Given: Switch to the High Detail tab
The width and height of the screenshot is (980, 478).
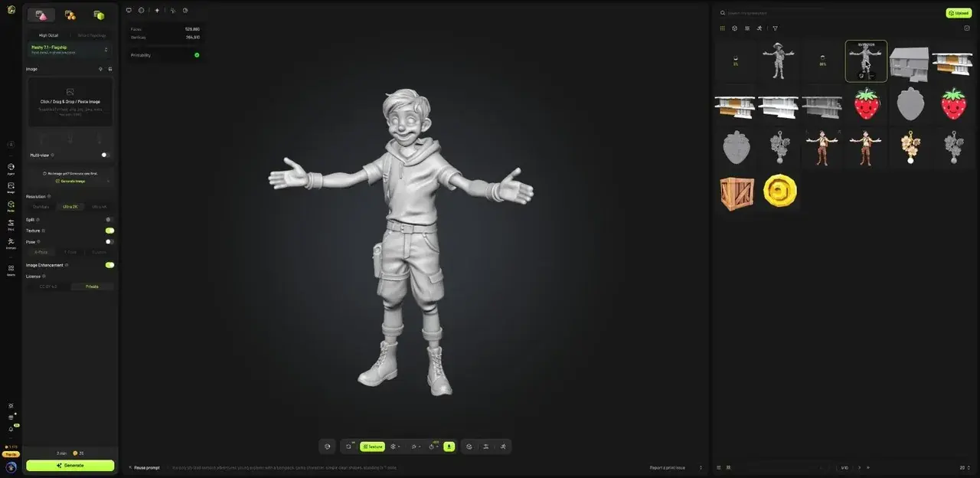Looking at the screenshot, I should (x=48, y=35).
